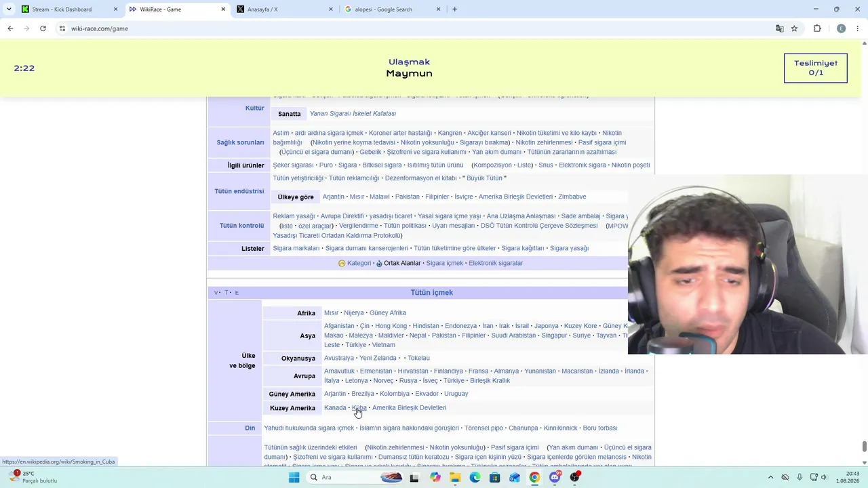Show hidden system tray icons
This screenshot has width=868, height=488.
[x=770, y=477]
